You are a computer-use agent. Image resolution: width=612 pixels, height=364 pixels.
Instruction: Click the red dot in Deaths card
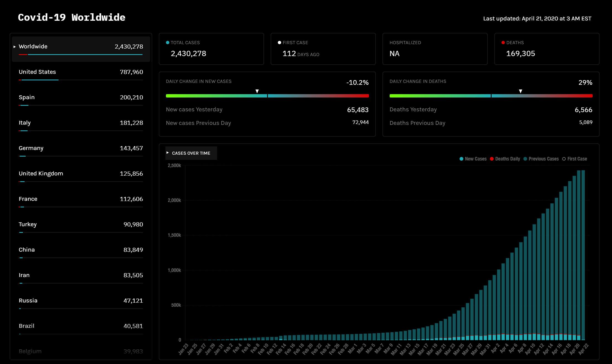503,43
